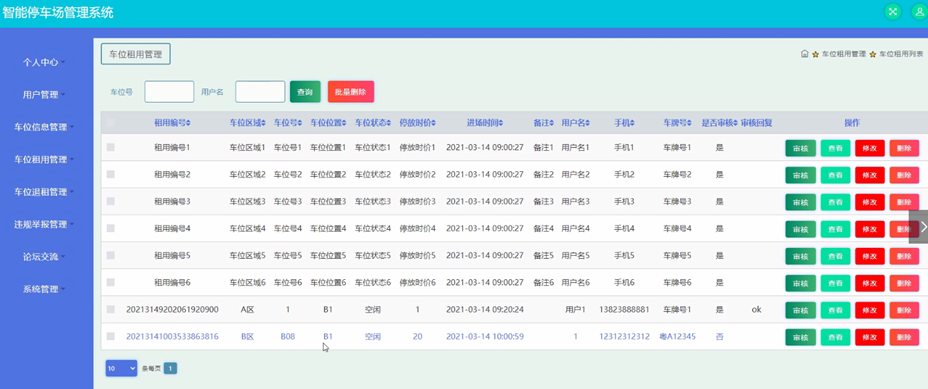The image size is (928, 389).
Task: Click the 查询 search button
Action: tap(305, 92)
